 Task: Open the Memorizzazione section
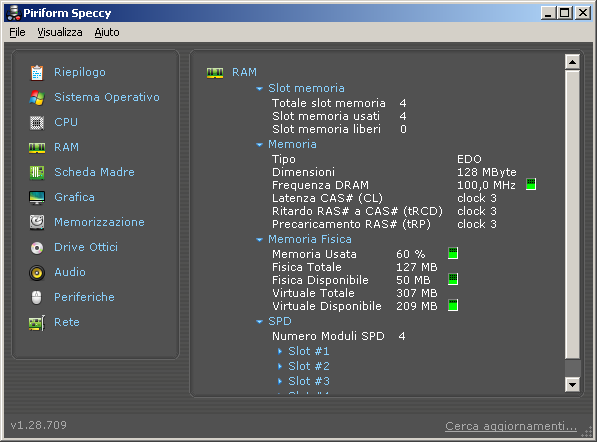coord(99,222)
